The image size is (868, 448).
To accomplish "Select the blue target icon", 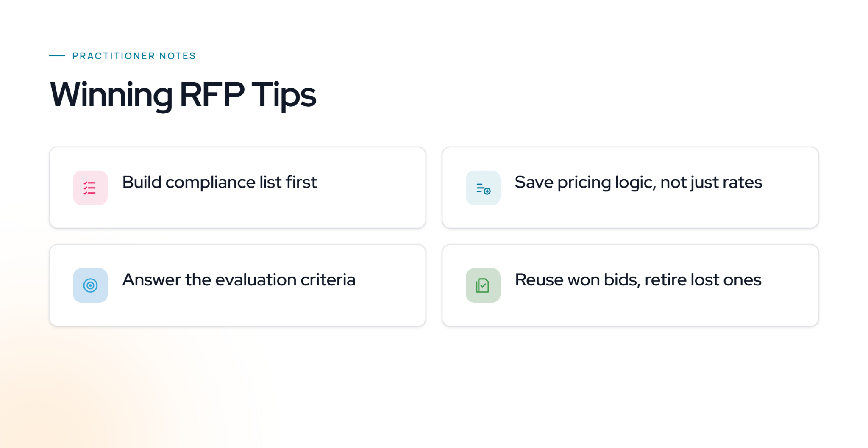I will coord(90,285).
